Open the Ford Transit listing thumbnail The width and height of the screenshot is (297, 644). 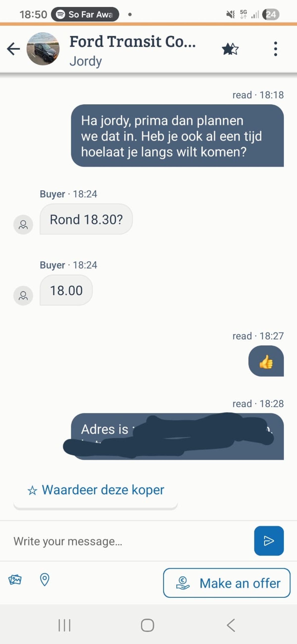point(43,49)
